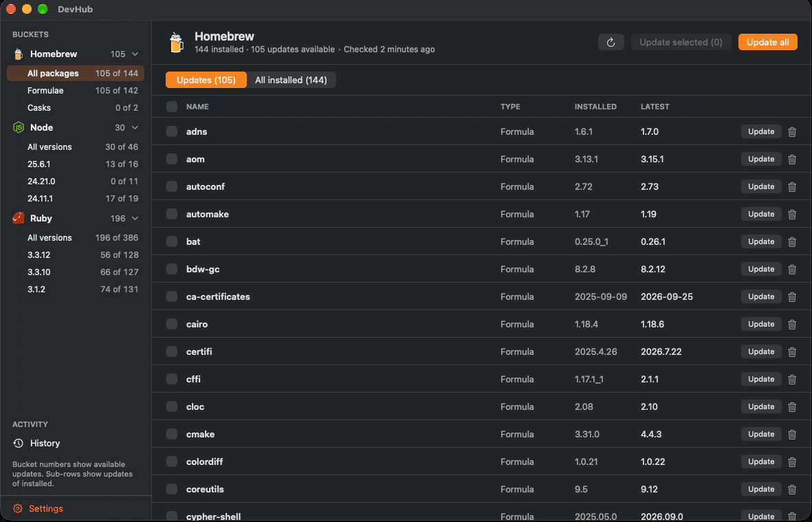This screenshot has width=812, height=522.
Task: Open Casks in the sidebar
Action: pos(76,108)
